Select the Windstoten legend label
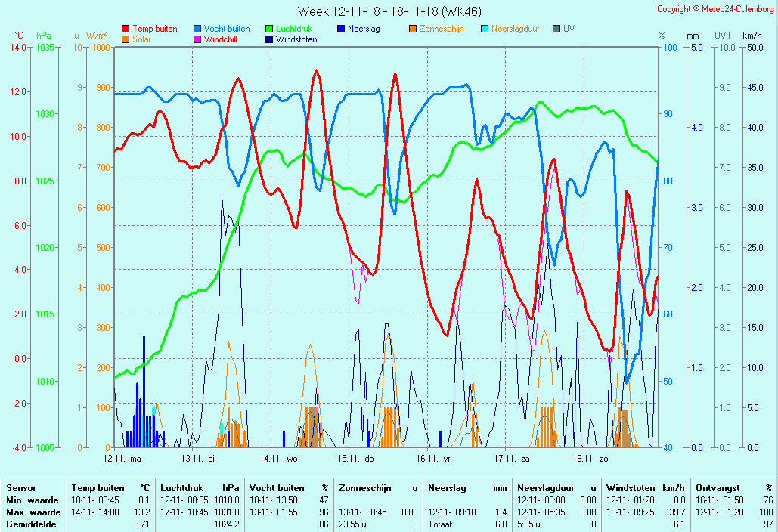This screenshot has width=778, height=532. pyautogui.click(x=296, y=39)
